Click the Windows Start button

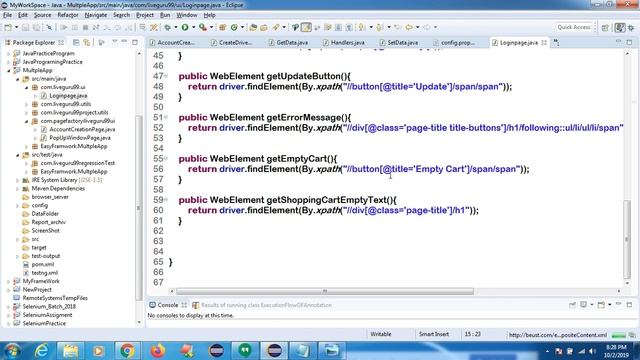12,351
